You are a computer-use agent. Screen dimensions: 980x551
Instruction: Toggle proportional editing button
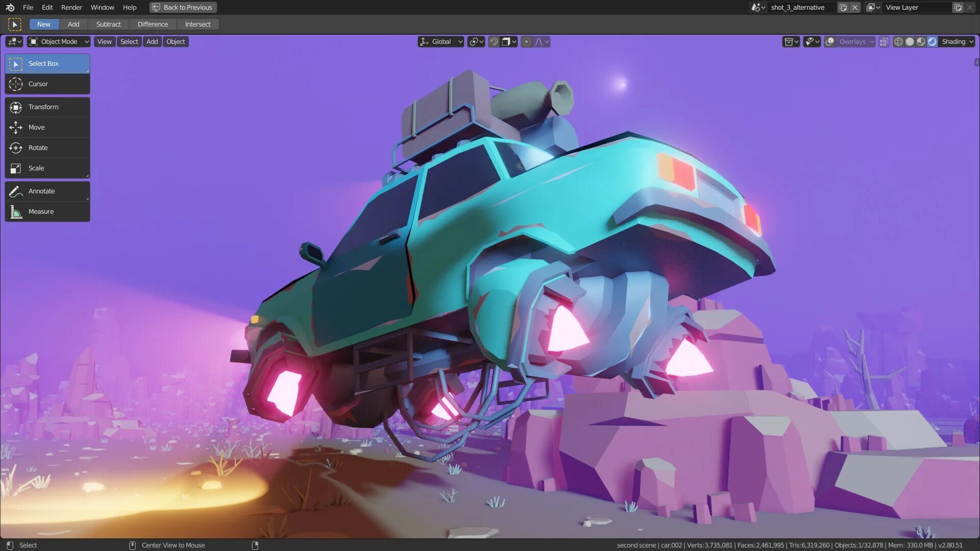click(x=526, y=42)
